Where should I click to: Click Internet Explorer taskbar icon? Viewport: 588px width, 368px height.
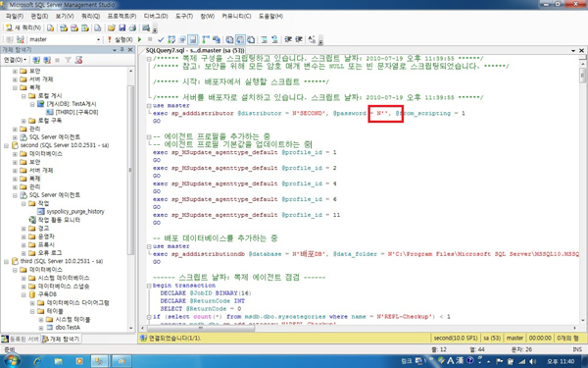[x=37, y=361]
